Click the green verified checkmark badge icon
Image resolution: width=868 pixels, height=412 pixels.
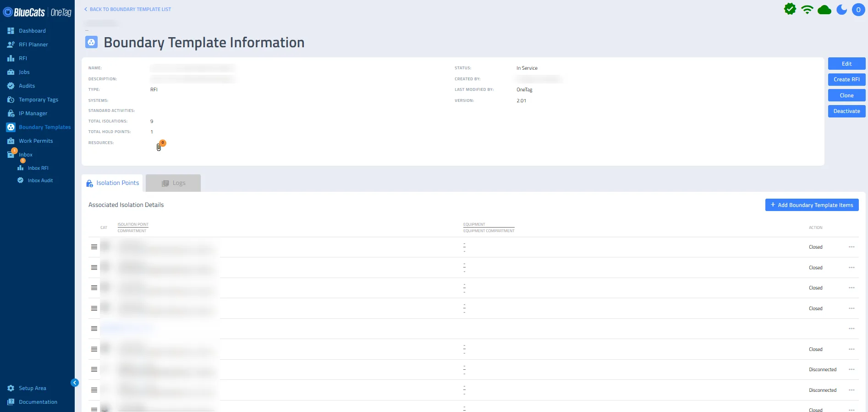790,9
